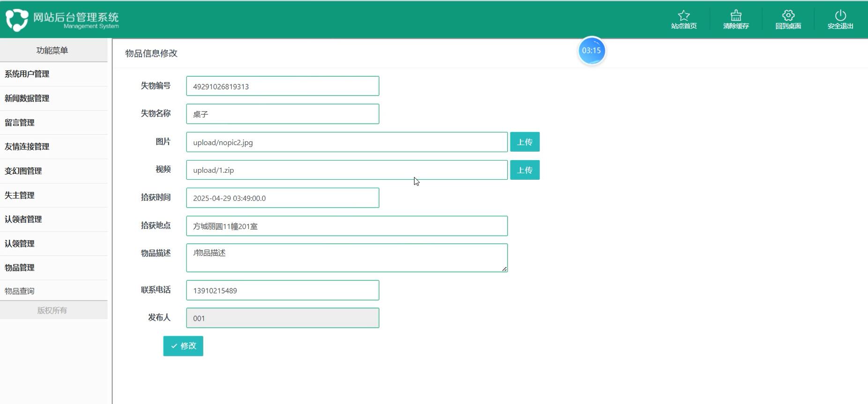868x404 pixels.
Task: Click the 安全退出 power icon
Action: coord(840,15)
